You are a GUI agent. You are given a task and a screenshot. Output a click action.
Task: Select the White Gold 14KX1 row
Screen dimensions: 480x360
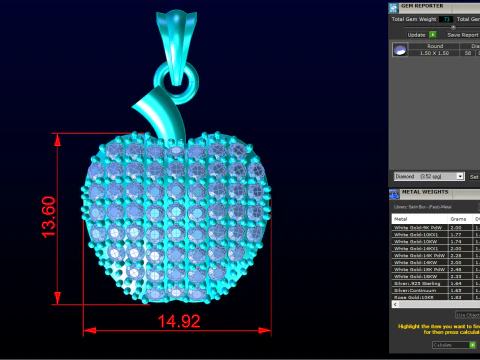click(436, 249)
